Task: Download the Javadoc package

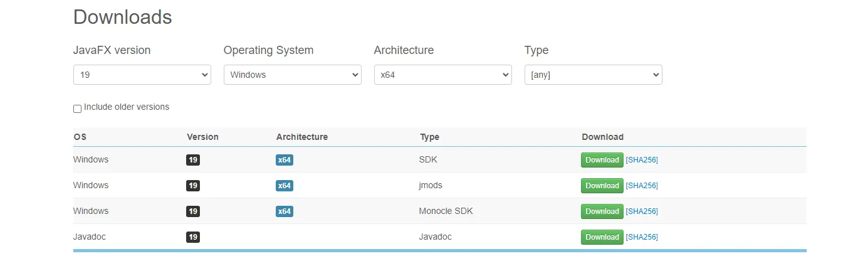Action: (x=602, y=237)
